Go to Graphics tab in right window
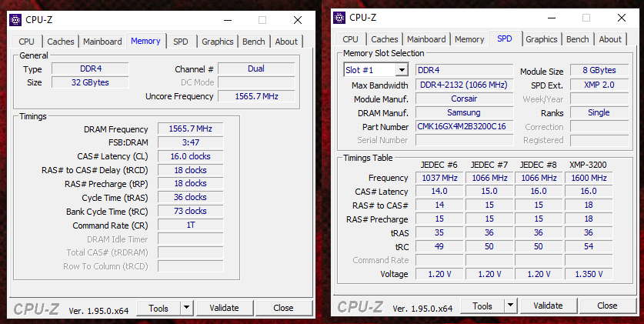Viewport: 644px width, 324px height. (541, 39)
